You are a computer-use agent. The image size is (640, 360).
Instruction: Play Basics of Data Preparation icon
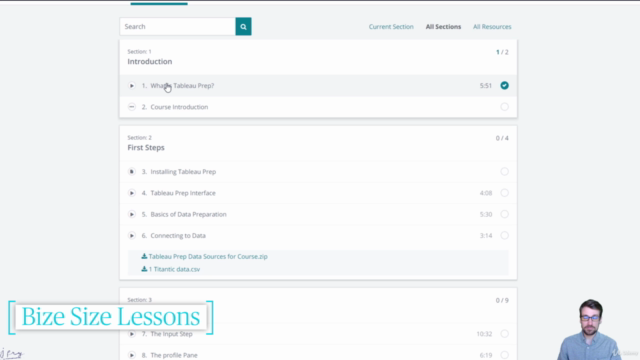(131, 214)
